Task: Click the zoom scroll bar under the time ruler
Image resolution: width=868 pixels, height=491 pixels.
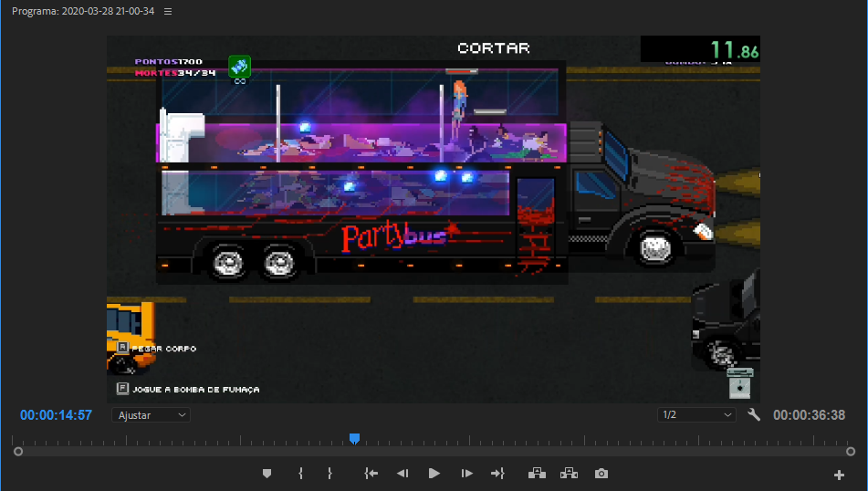Action: click(434, 452)
